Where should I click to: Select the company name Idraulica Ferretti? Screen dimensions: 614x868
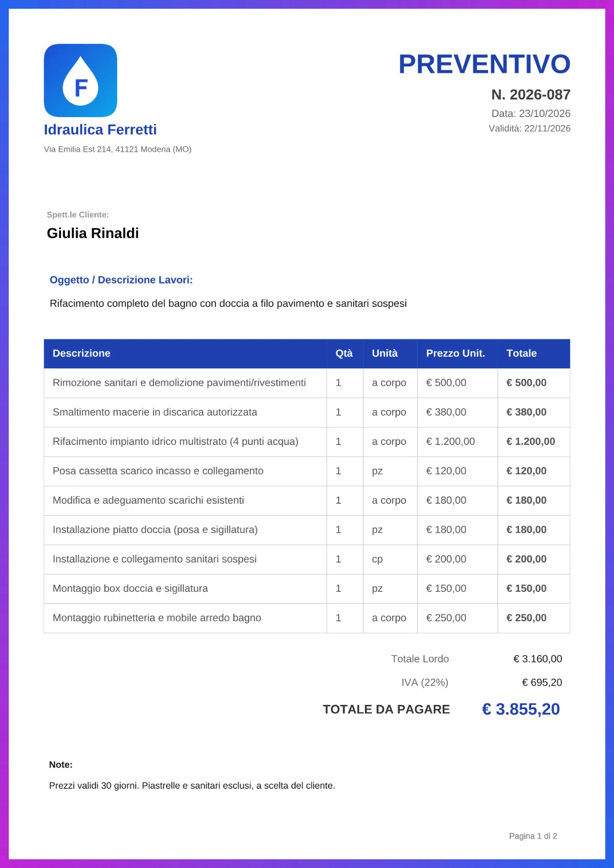(x=100, y=129)
